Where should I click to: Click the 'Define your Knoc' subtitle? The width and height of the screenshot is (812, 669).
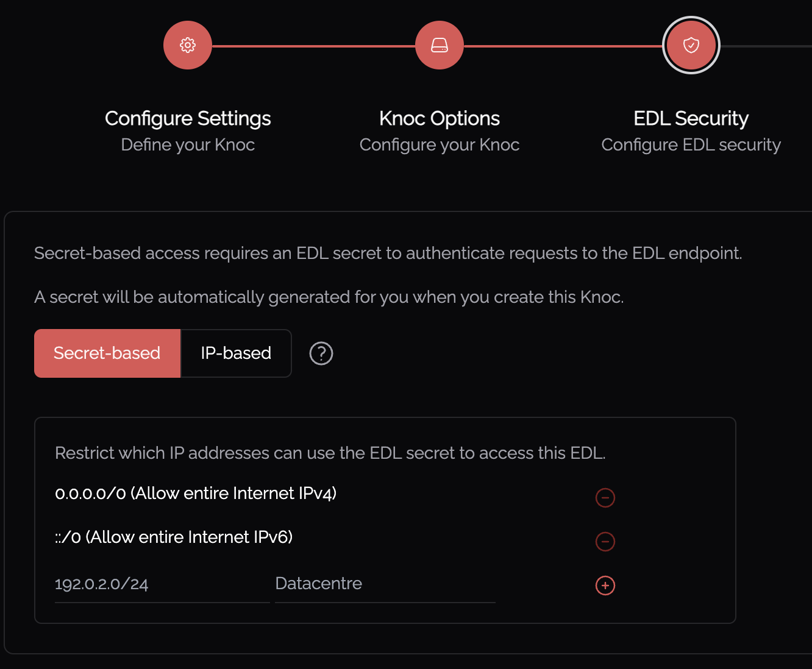(188, 145)
